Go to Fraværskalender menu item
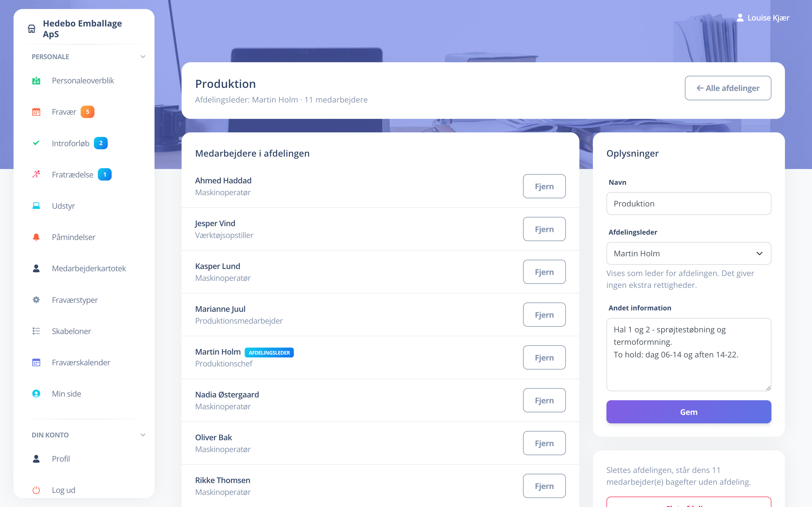Viewport: 812px width, 507px height. 81,363
